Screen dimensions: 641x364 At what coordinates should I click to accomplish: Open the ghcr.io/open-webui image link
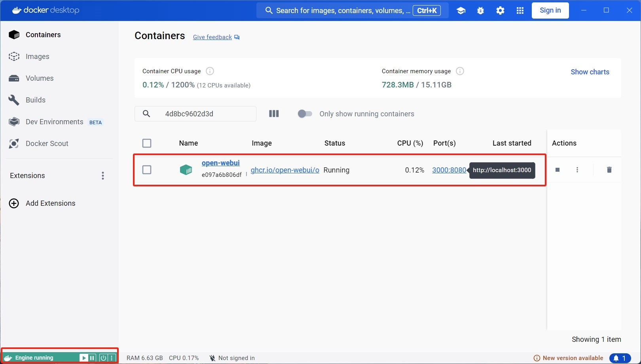coord(285,170)
